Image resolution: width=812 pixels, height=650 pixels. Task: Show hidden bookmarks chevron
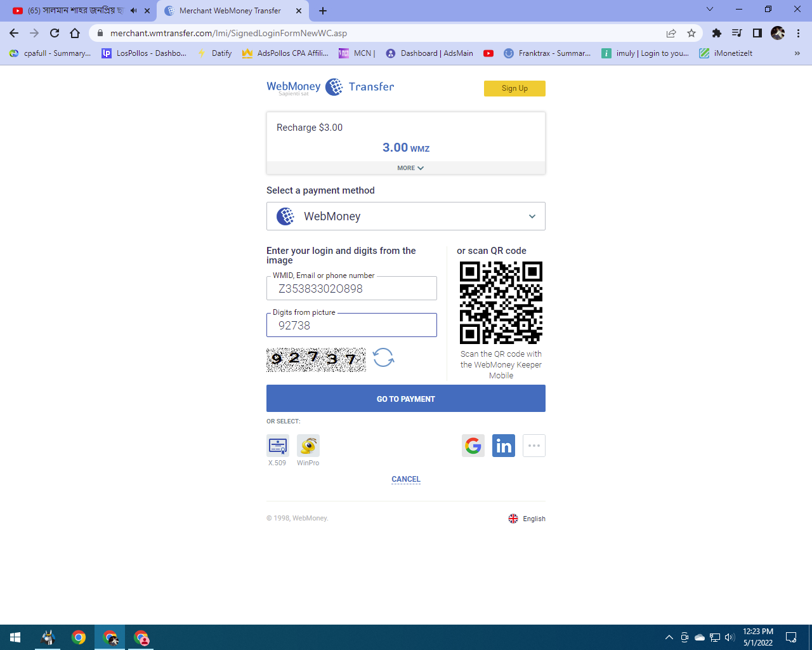click(x=797, y=53)
